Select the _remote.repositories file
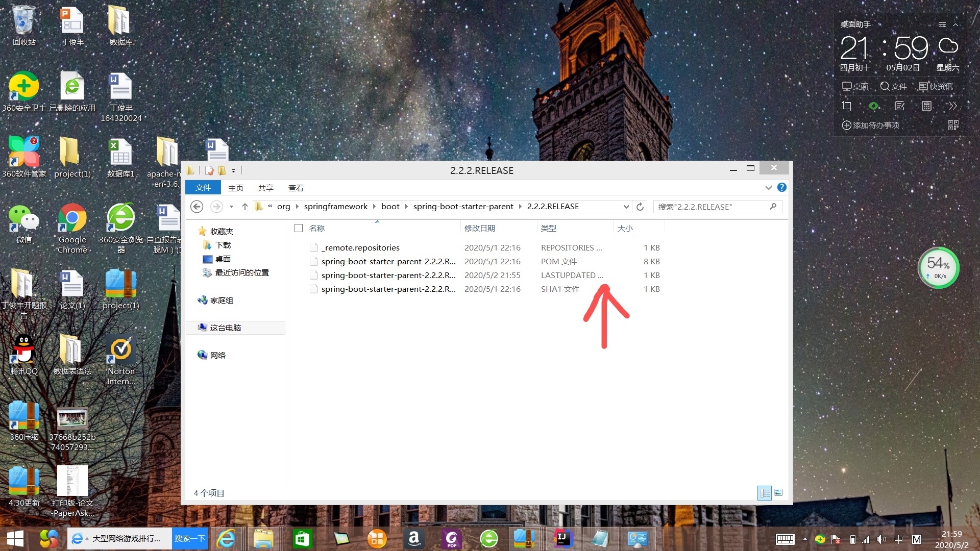 coord(360,247)
